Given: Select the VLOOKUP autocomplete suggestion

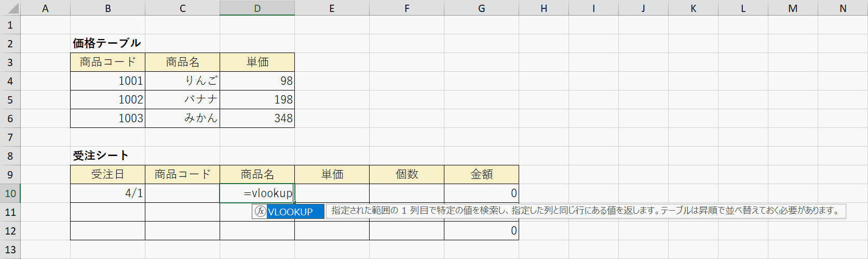Looking at the screenshot, I should 288,212.
